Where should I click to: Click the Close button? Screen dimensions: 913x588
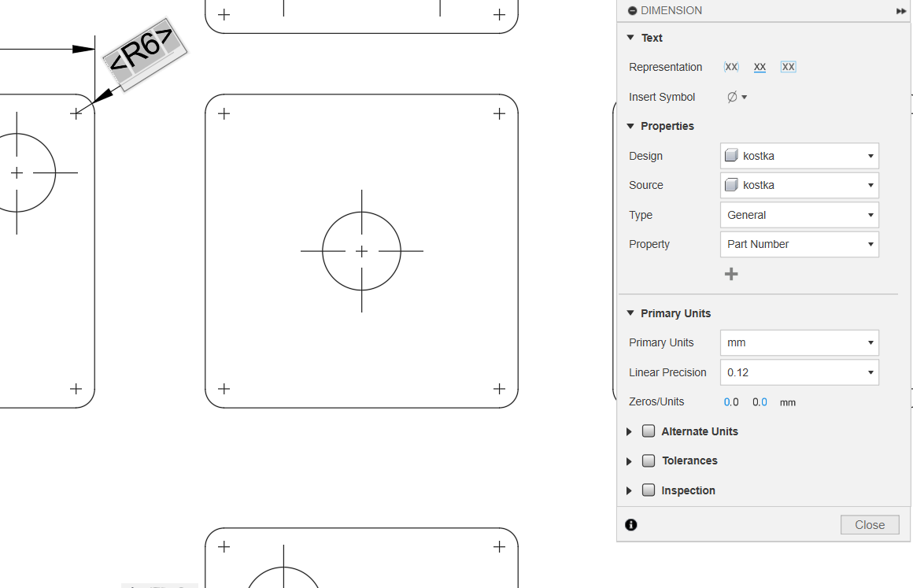(x=869, y=525)
